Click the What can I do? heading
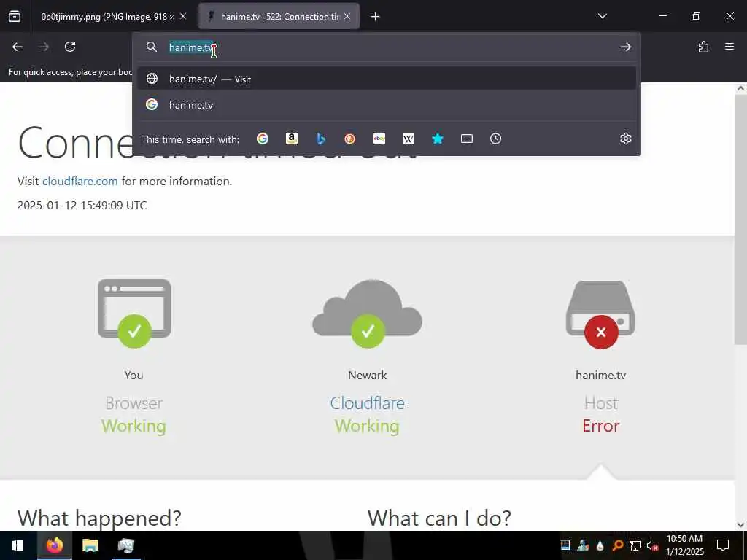747x560 pixels. [439, 518]
